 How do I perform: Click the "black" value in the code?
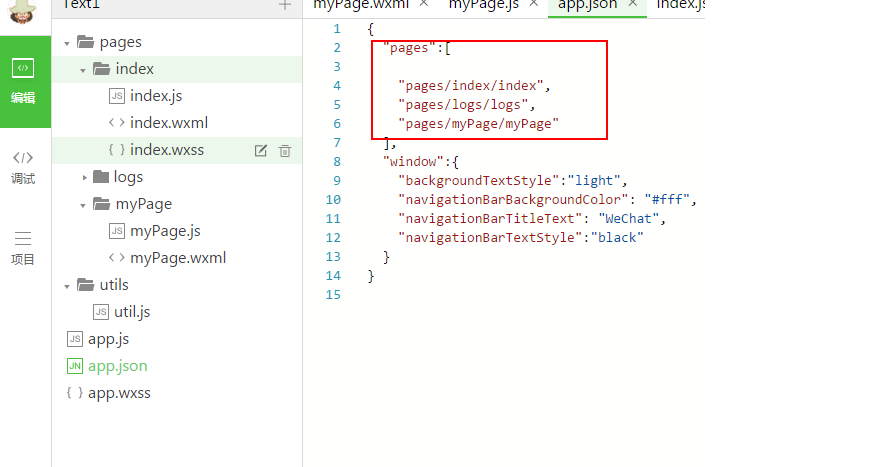pos(617,238)
